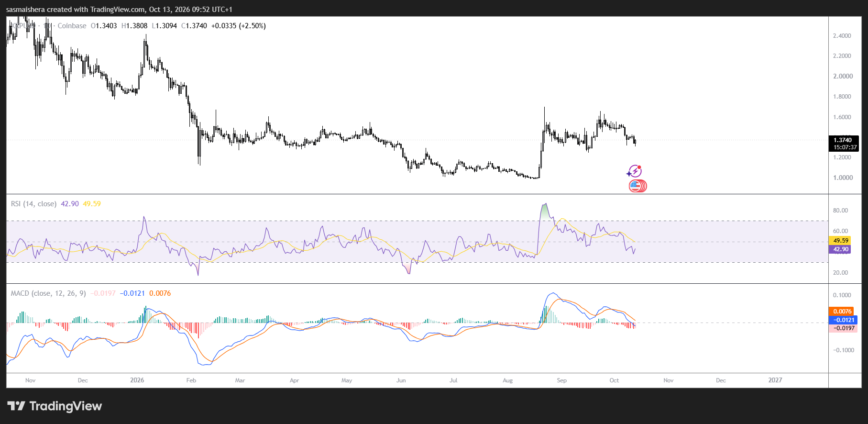Image resolution: width=868 pixels, height=424 pixels.
Task: Click the orange signal value 0.0076 in the MACD legend
Action: [160, 293]
